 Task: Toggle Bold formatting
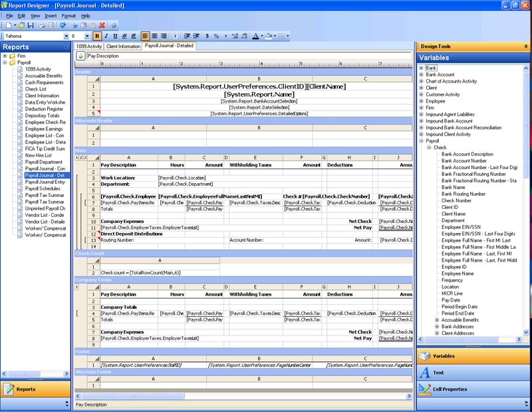tap(97, 36)
